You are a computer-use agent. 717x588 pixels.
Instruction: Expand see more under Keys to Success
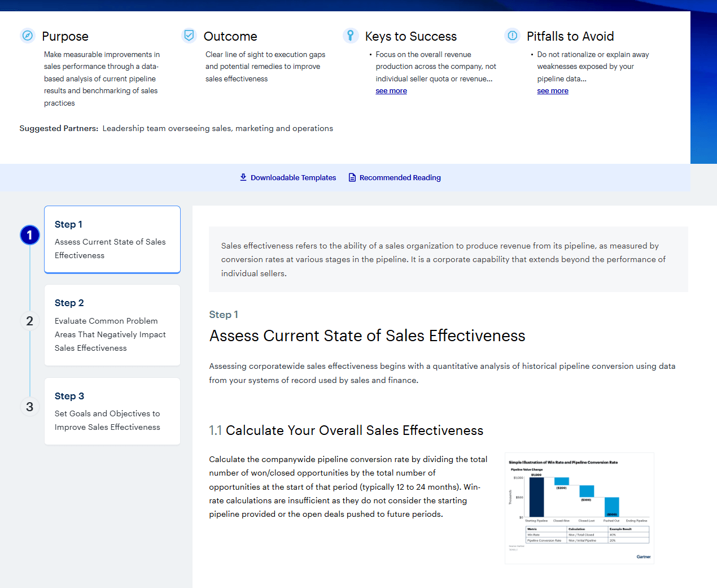click(x=391, y=90)
